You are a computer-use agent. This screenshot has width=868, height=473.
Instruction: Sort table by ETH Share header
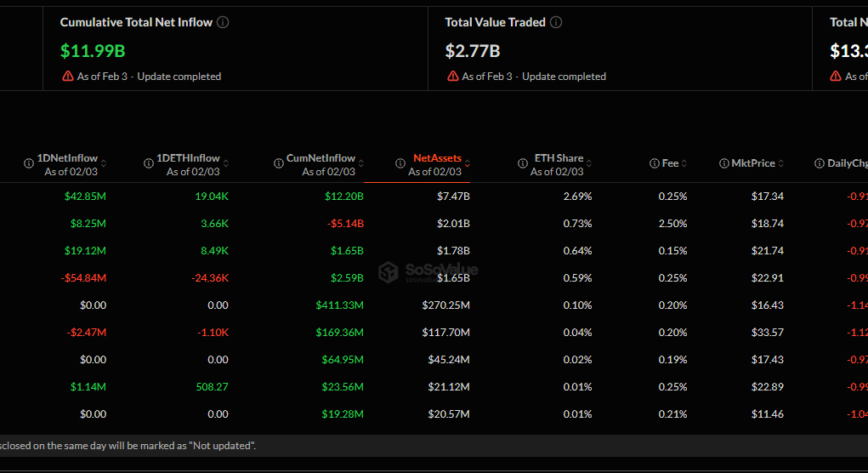pos(558,159)
